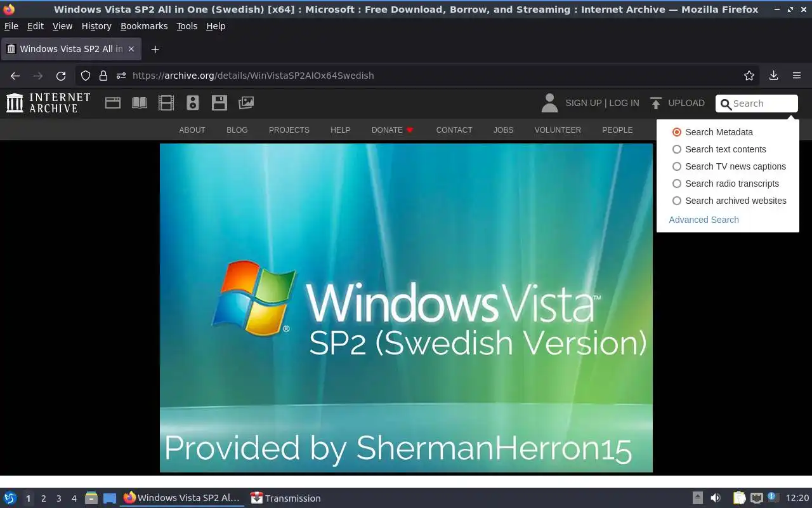Screen dimensions: 812x508
Task: Open the File menu
Action: point(11,26)
